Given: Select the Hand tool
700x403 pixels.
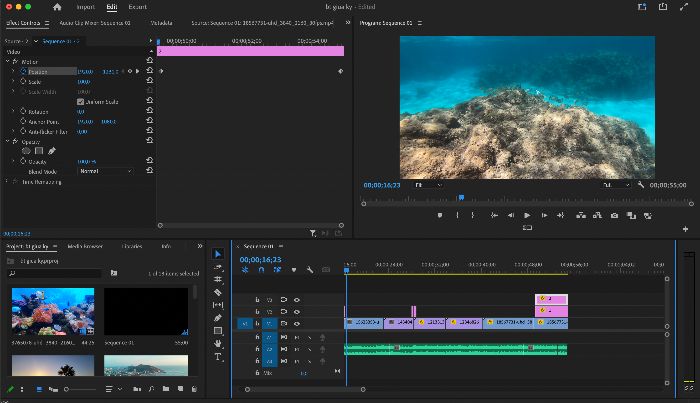Looking at the screenshot, I should pyautogui.click(x=218, y=344).
